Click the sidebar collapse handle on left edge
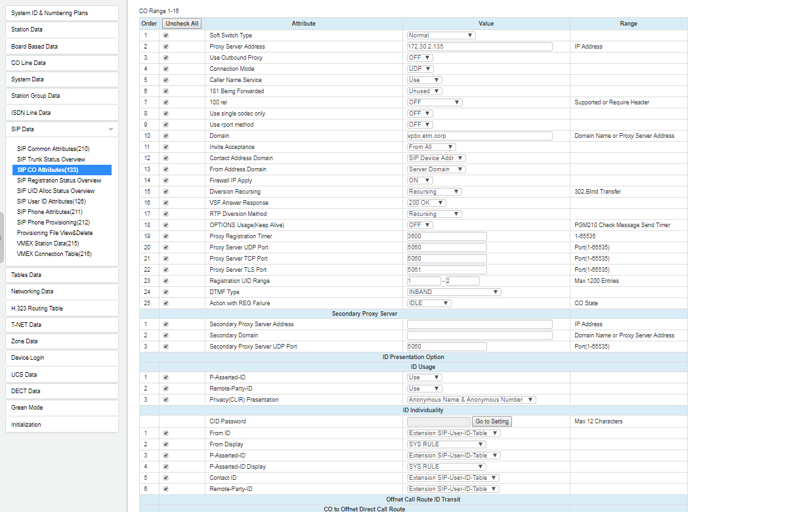 pyautogui.click(x=2, y=238)
